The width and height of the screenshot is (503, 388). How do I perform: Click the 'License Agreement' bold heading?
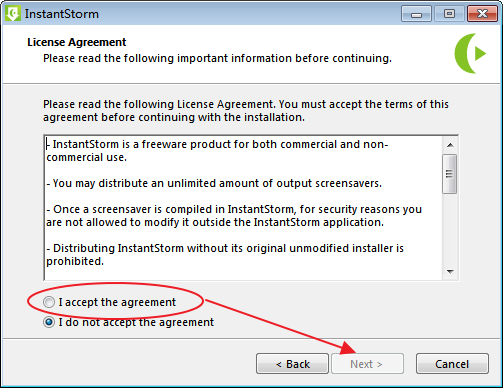pyautogui.click(x=77, y=42)
